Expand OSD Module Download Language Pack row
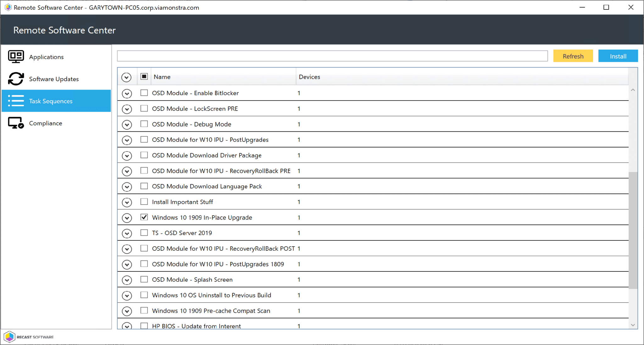 [127, 187]
